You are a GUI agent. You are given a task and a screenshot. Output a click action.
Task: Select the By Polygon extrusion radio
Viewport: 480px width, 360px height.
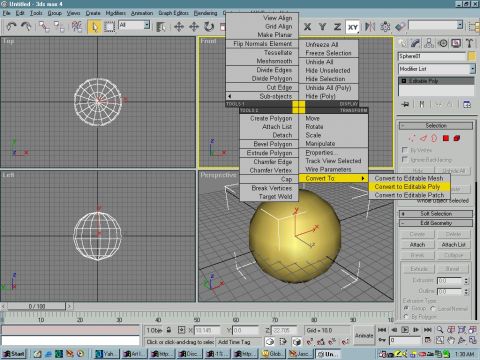click(x=406, y=316)
